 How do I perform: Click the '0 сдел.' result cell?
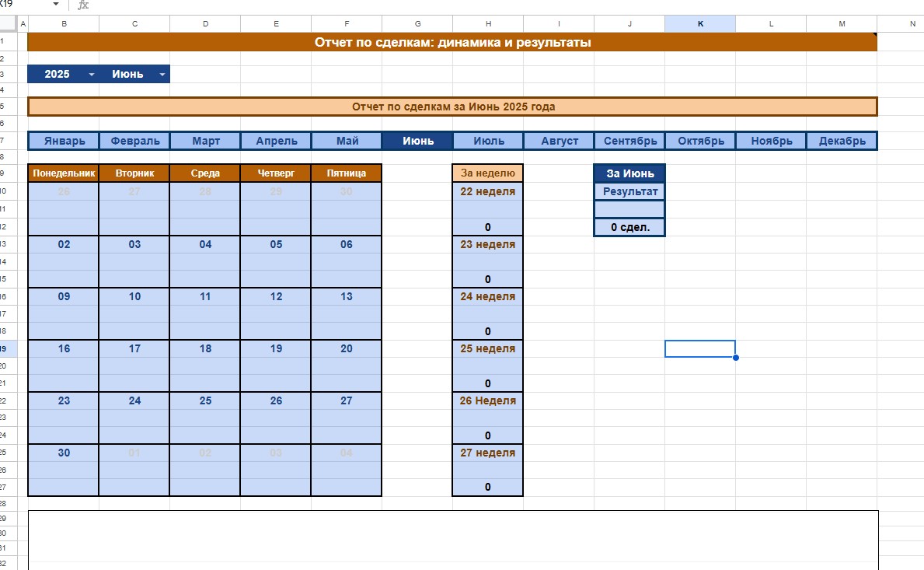629,228
